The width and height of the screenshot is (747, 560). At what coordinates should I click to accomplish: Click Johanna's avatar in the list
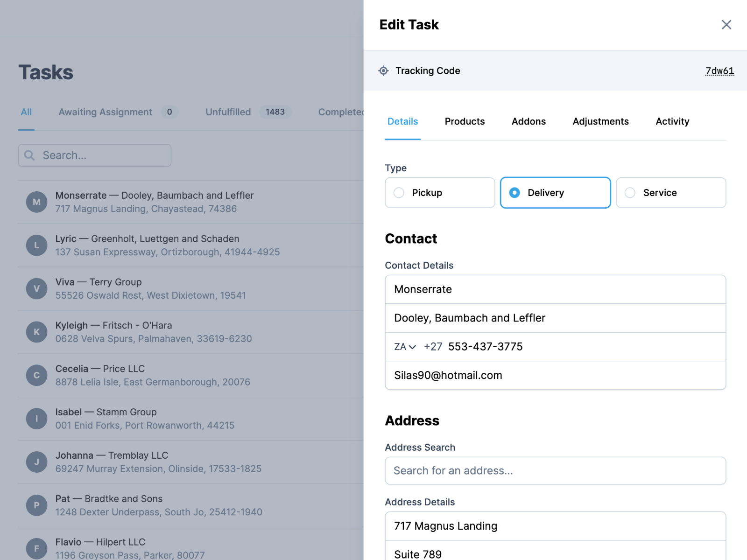(x=36, y=462)
